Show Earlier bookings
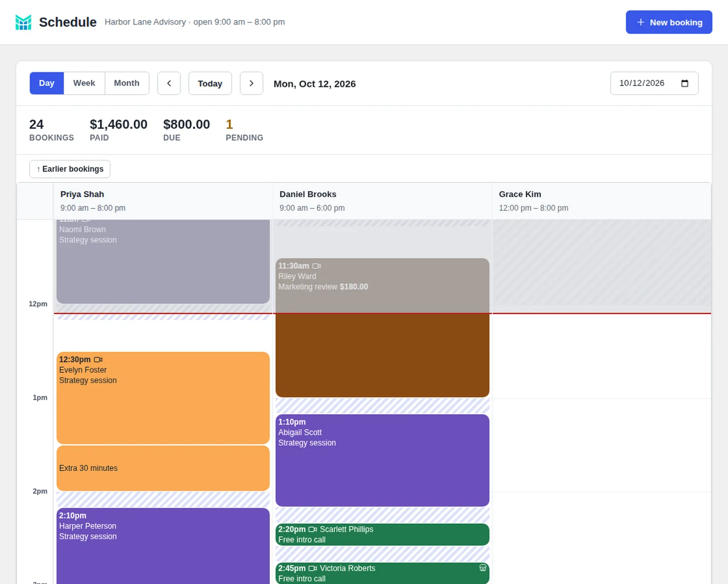The image size is (728, 584). [x=70, y=169]
